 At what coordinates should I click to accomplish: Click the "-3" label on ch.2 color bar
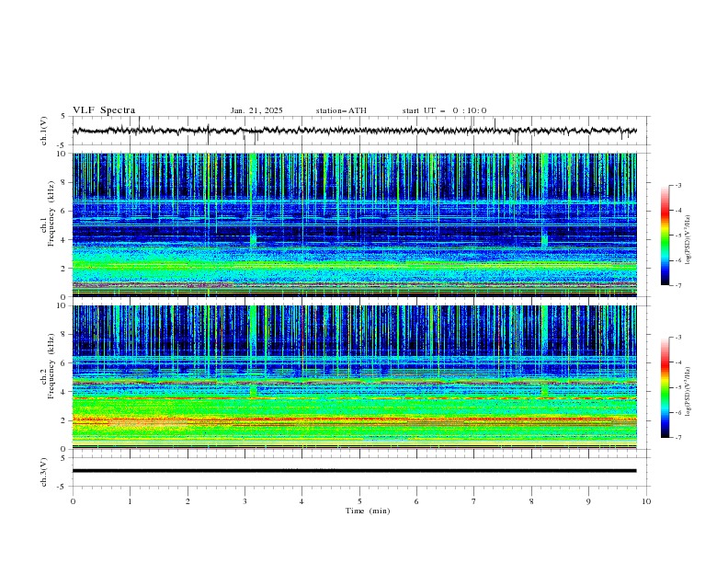pos(678,338)
